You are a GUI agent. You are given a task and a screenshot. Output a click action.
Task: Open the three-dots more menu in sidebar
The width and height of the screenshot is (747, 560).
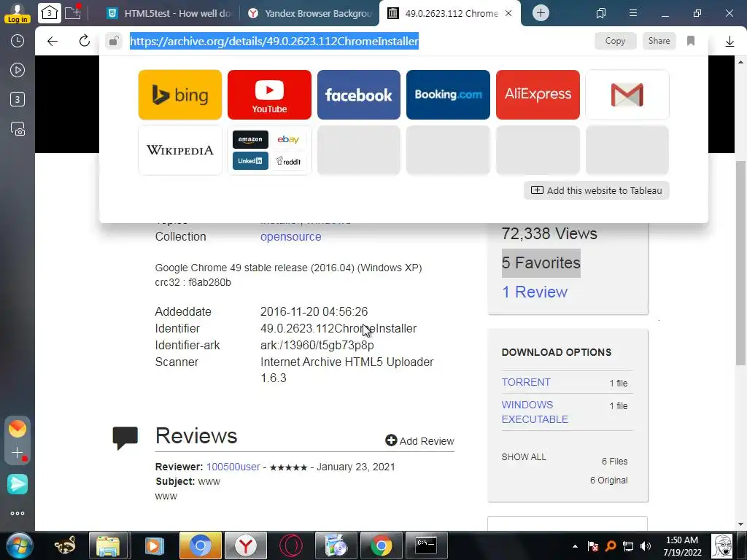(x=18, y=513)
